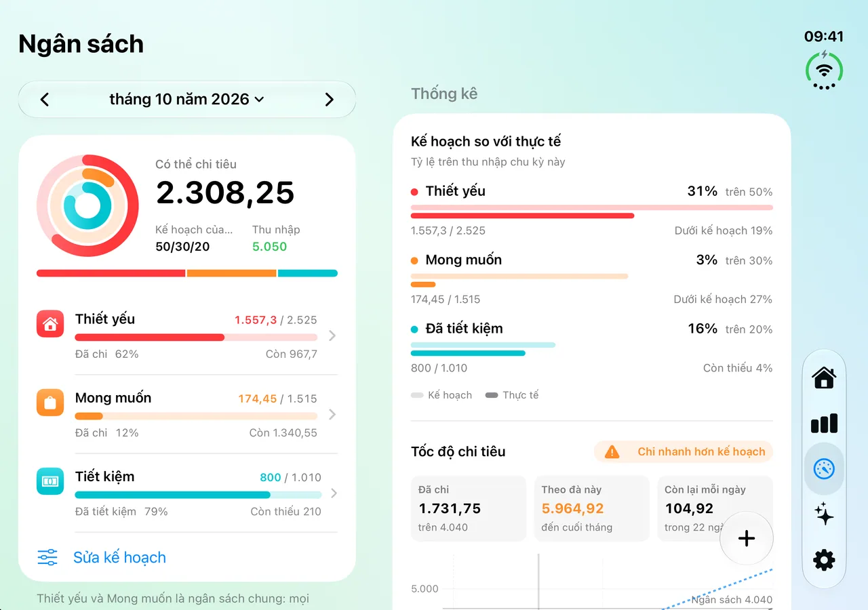Expand the Tiết kiệm category chevron
Image resolution: width=868 pixels, height=610 pixels.
coord(332,493)
